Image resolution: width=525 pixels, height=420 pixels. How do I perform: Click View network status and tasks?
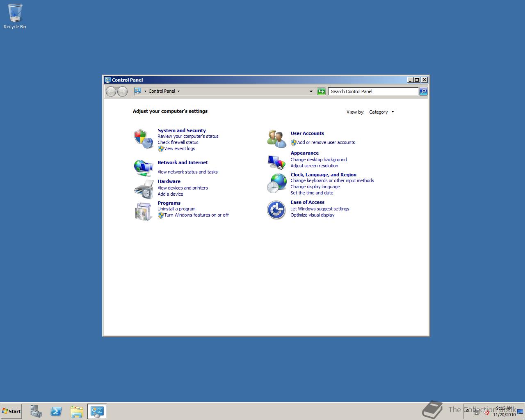click(187, 172)
